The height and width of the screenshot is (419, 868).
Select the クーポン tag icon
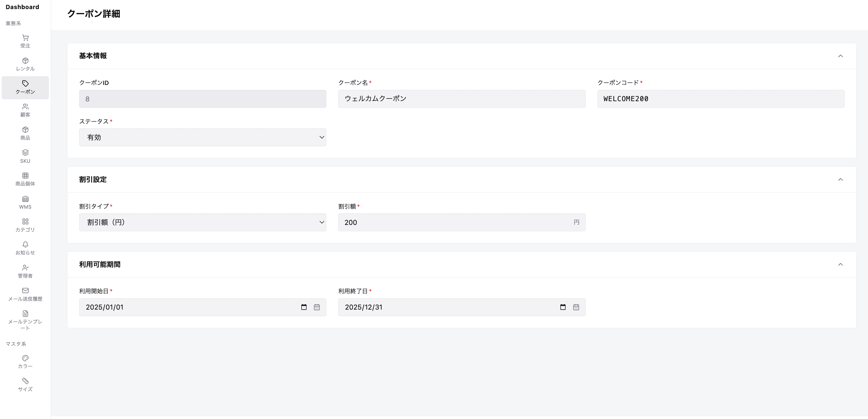click(25, 83)
